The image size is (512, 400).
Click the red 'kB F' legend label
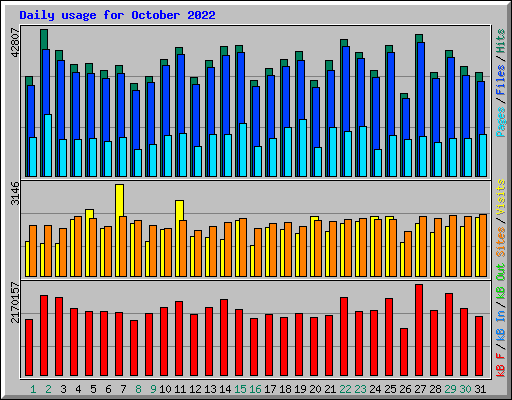coord(501,365)
